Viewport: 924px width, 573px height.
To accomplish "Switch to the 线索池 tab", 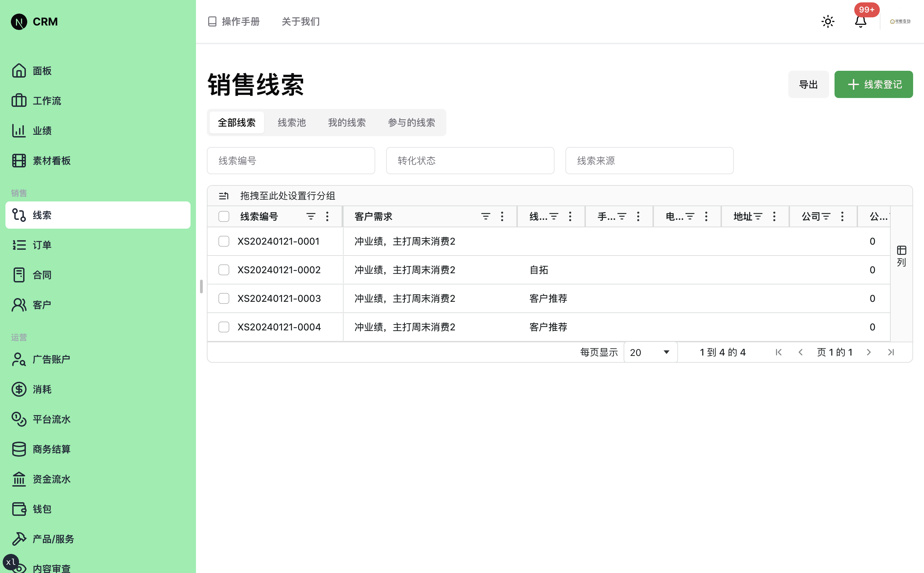I will click(x=291, y=122).
